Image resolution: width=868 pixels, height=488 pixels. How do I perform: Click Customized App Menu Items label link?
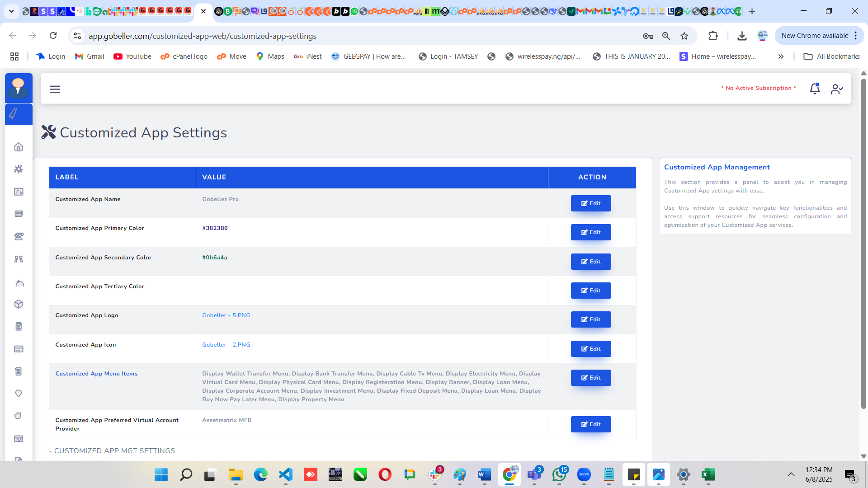pos(96,374)
